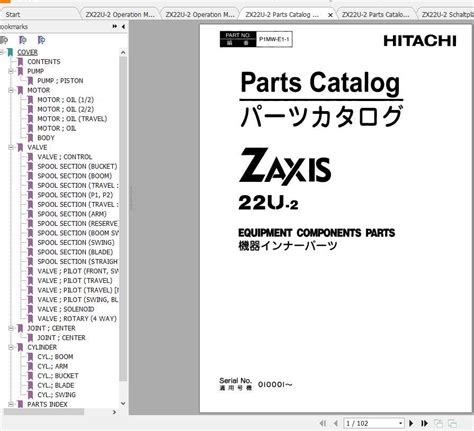Open the child JOINT ; CENTER bookmark
Image resolution: width=474 pixels, height=431 pixels.
61,338
